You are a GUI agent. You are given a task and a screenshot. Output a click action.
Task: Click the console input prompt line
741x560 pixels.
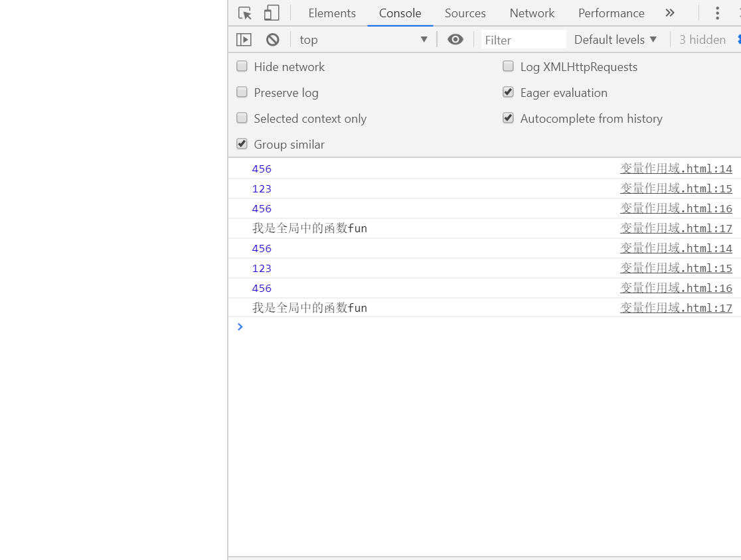(485, 326)
